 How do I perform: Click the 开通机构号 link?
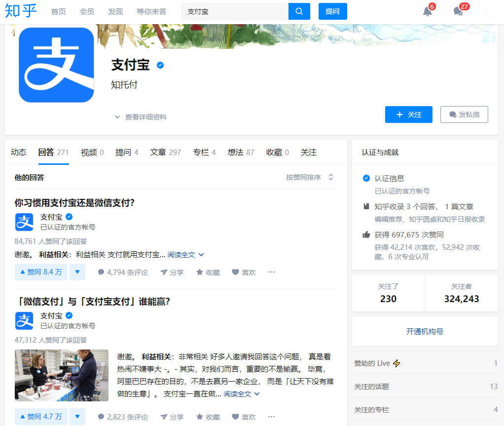[425, 331]
